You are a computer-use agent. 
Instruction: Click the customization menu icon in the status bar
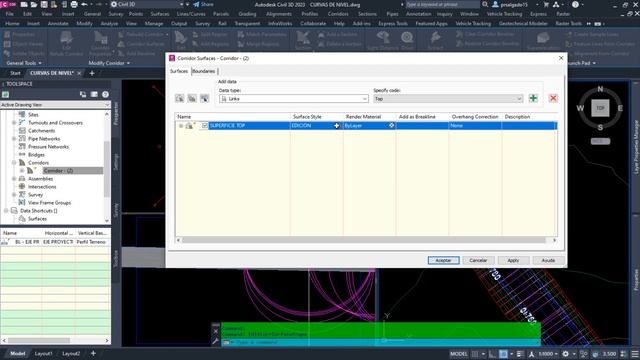coord(635,354)
